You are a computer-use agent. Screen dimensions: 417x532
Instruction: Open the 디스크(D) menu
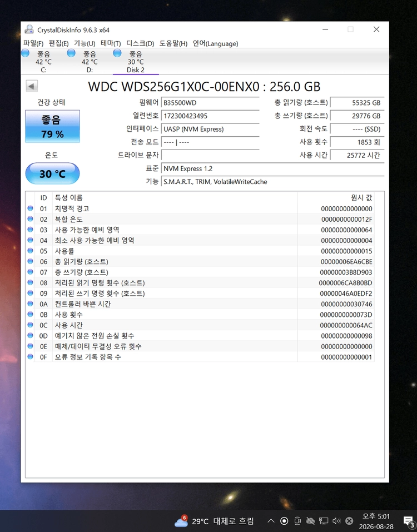[140, 43]
